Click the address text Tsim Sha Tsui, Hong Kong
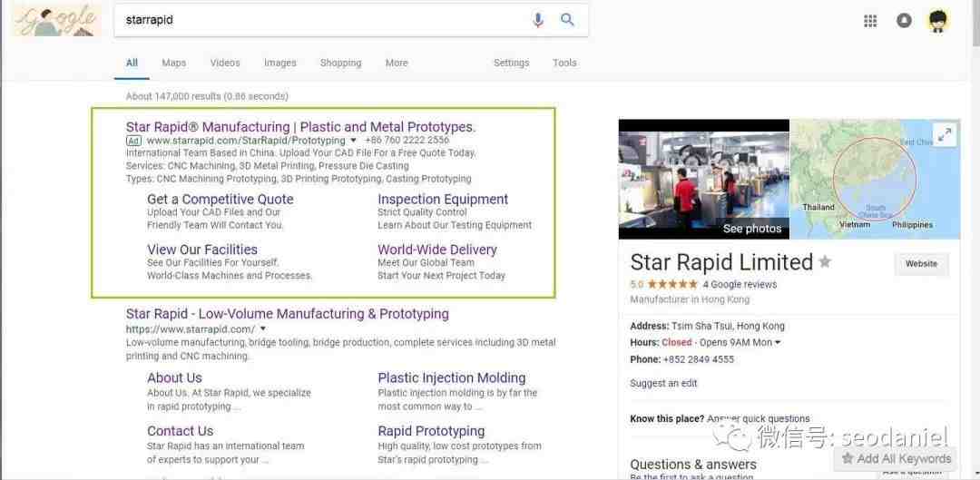The height and width of the screenshot is (480, 980). pos(728,327)
